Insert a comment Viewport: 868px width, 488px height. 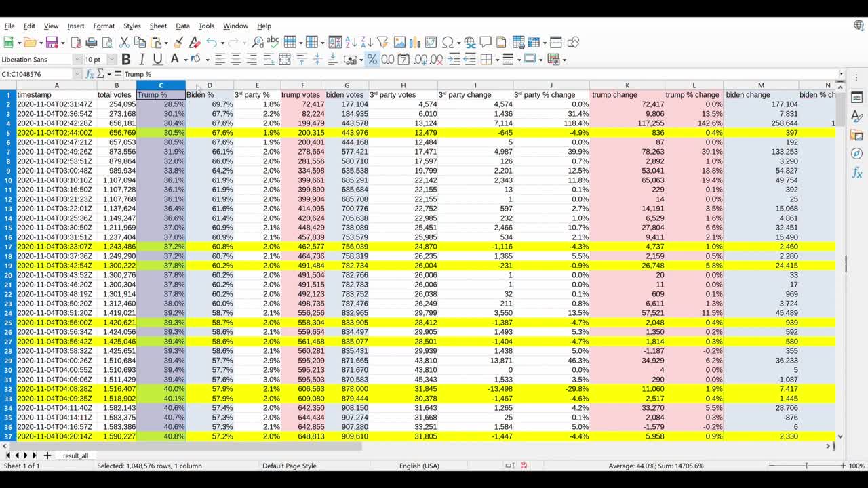click(486, 43)
